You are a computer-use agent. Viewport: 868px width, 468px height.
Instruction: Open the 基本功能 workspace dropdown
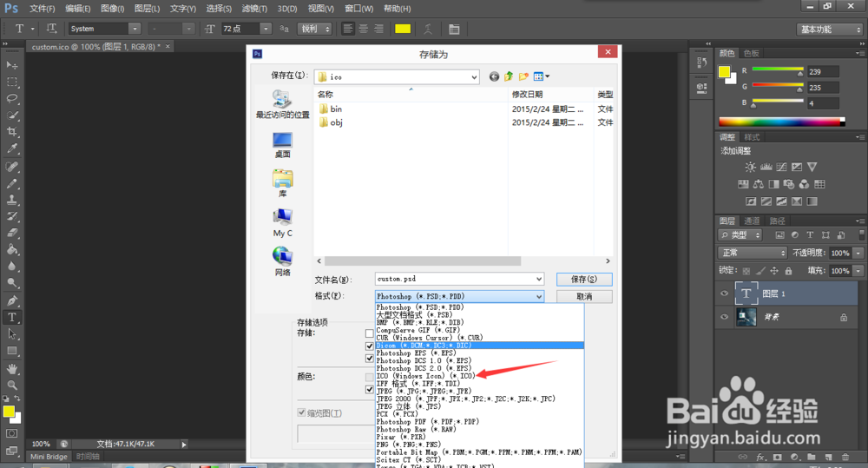pyautogui.click(x=830, y=30)
